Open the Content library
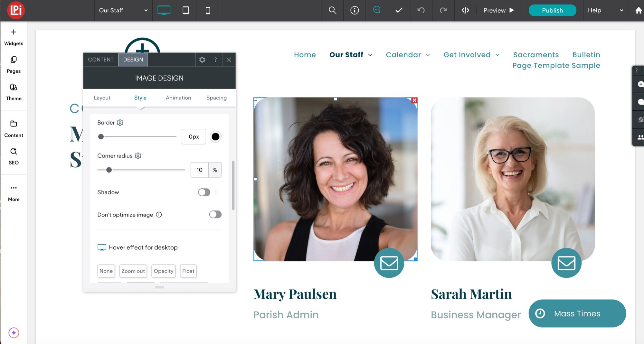 (14, 129)
